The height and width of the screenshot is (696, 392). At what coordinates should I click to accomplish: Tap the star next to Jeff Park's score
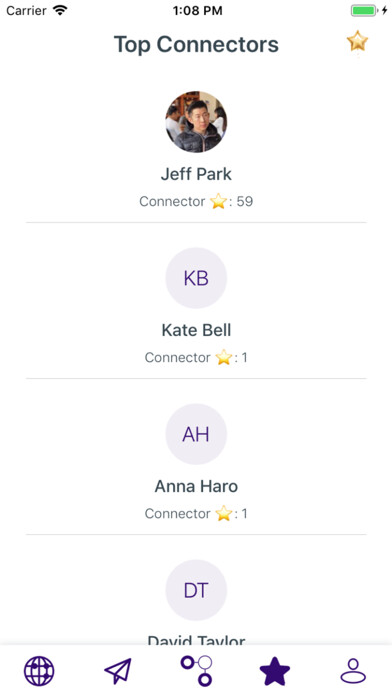[x=218, y=202]
